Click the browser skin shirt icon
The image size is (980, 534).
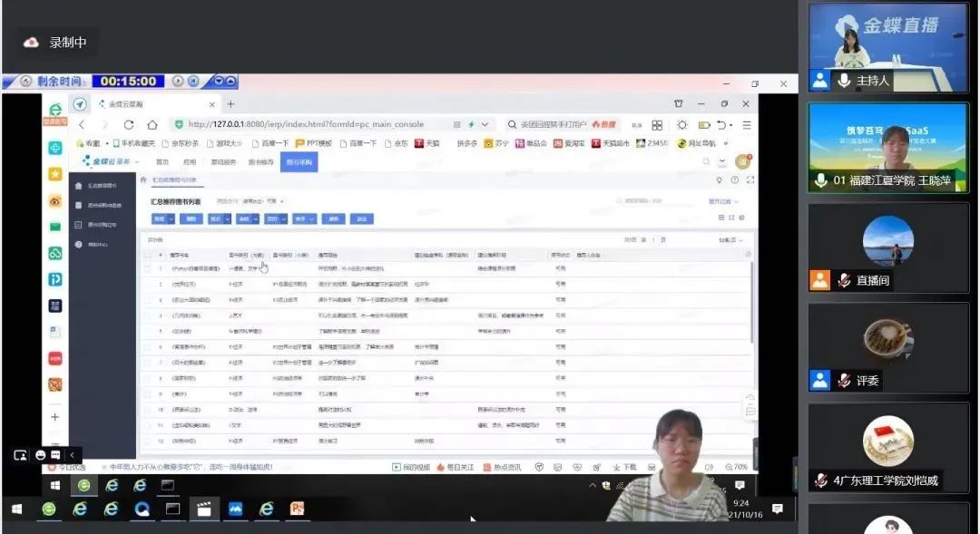tap(679, 103)
